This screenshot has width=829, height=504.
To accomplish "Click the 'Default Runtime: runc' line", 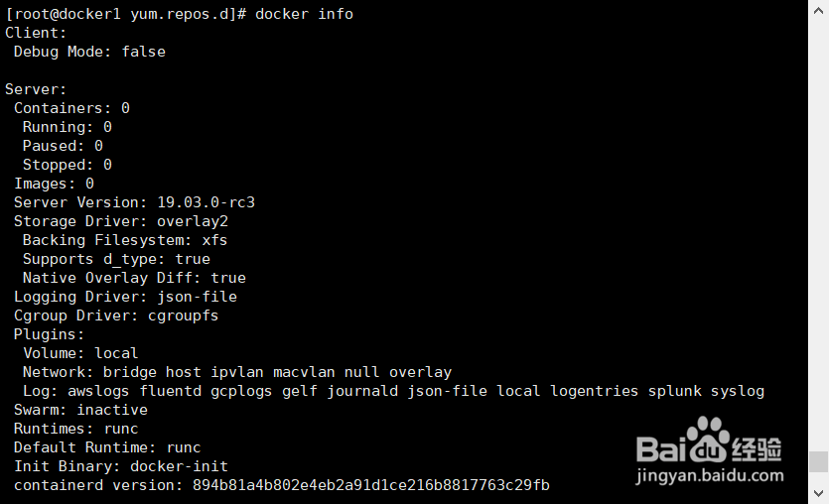I will click(x=107, y=447).
